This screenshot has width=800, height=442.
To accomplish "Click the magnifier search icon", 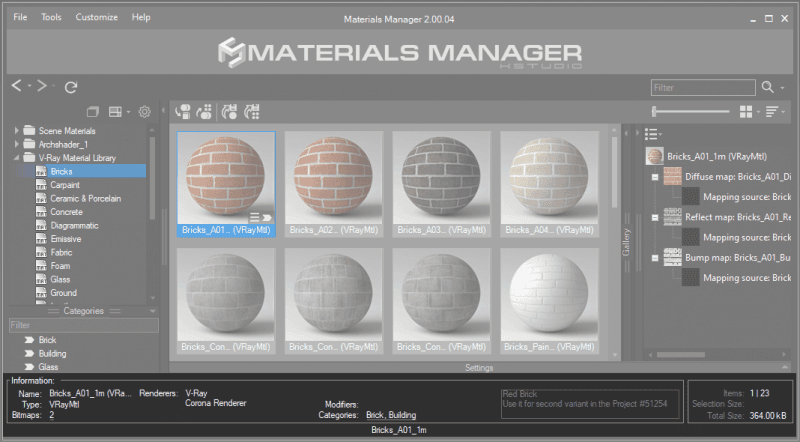I will tap(767, 87).
